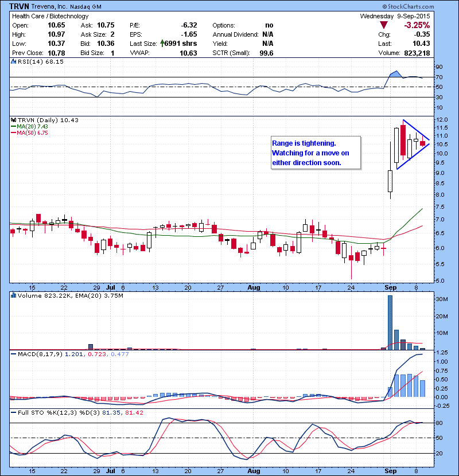Click the red down-triangle change indicator

coord(383,25)
